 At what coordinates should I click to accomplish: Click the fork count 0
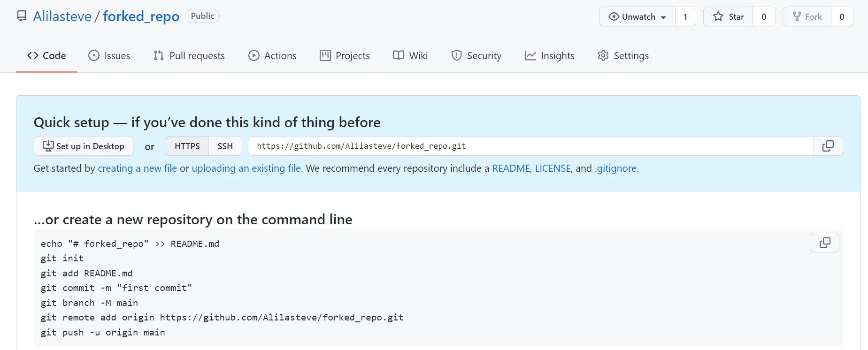click(x=842, y=17)
